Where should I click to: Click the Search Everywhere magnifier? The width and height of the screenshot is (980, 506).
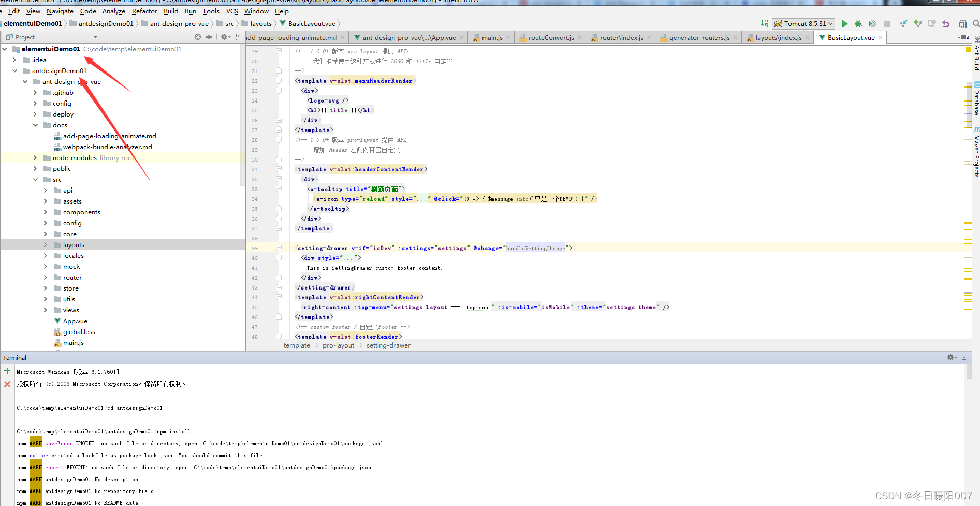coord(976,24)
